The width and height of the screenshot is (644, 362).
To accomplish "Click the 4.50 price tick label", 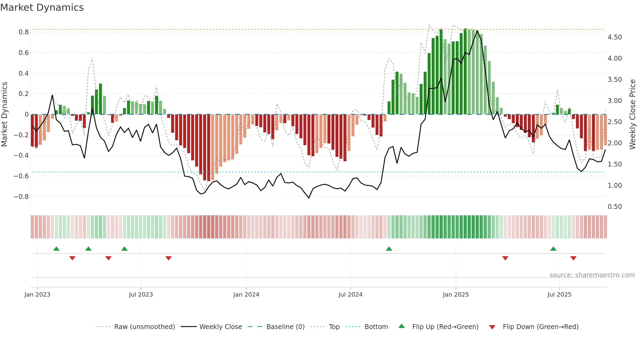I will tap(615, 37).
